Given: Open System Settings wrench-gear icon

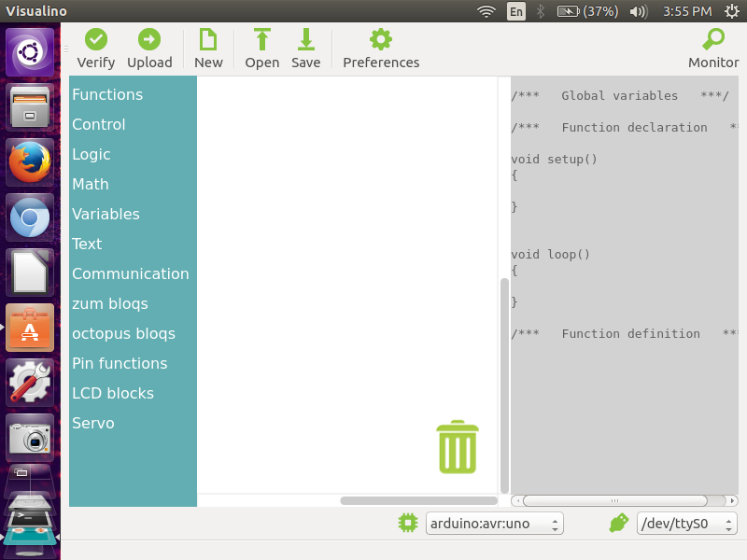Looking at the screenshot, I should [30, 383].
